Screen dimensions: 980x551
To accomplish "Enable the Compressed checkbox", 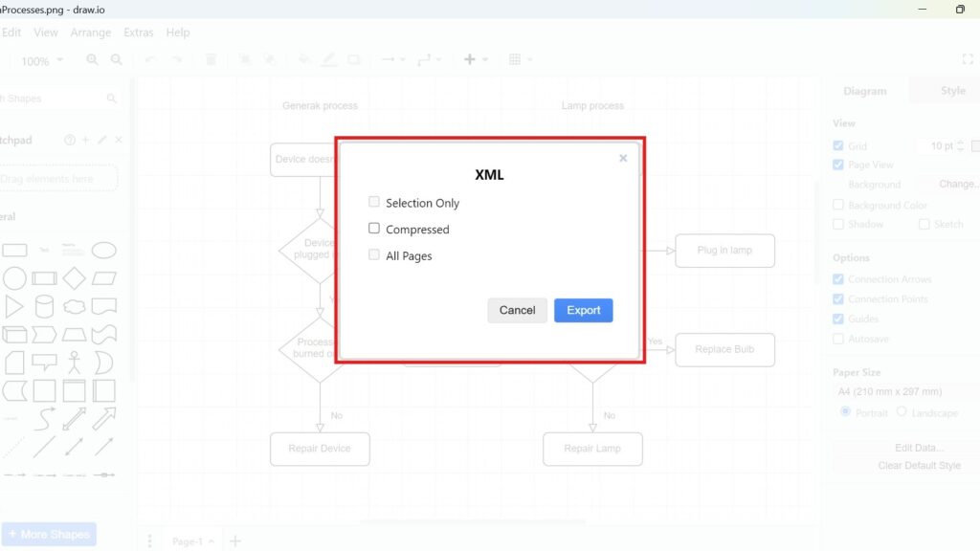I will [373, 229].
